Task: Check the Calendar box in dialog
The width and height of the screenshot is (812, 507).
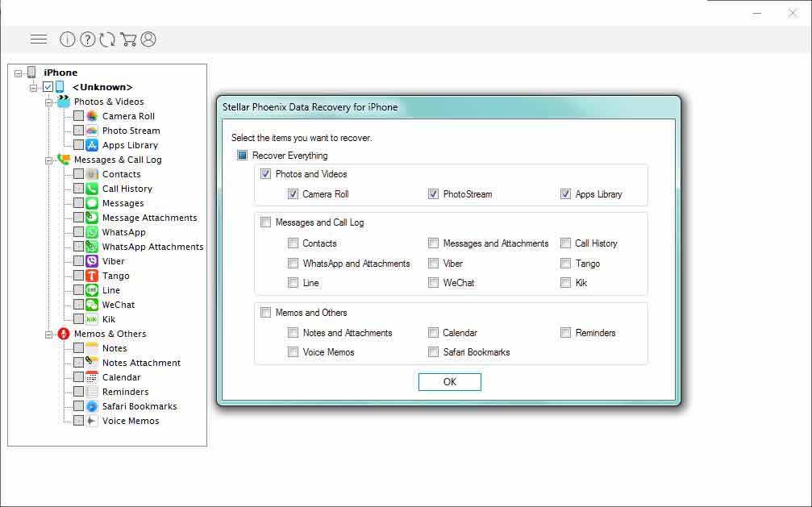Action: (433, 332)
